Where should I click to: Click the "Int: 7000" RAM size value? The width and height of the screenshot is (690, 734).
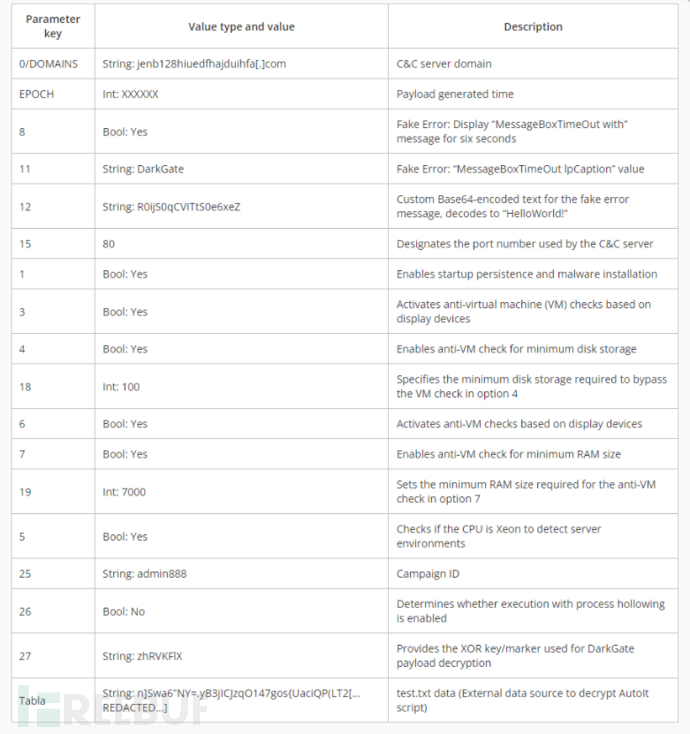(x=124, y=491)
